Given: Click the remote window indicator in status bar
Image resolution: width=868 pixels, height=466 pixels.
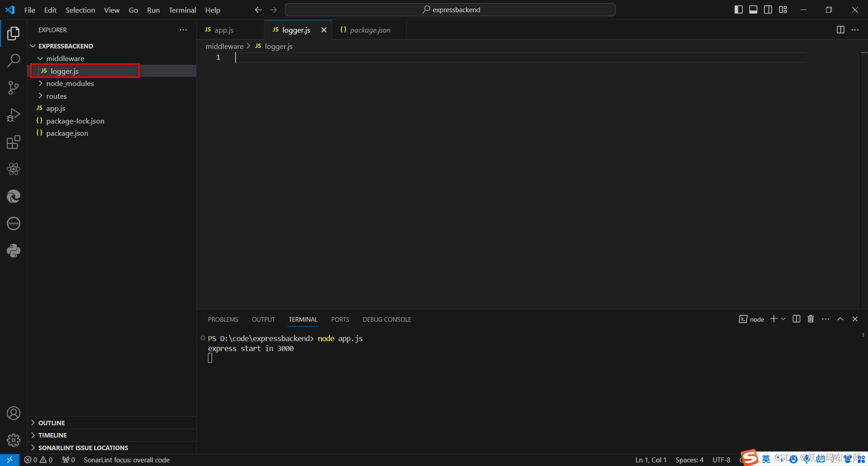Looking at the screenshot, I should (9, 460).
